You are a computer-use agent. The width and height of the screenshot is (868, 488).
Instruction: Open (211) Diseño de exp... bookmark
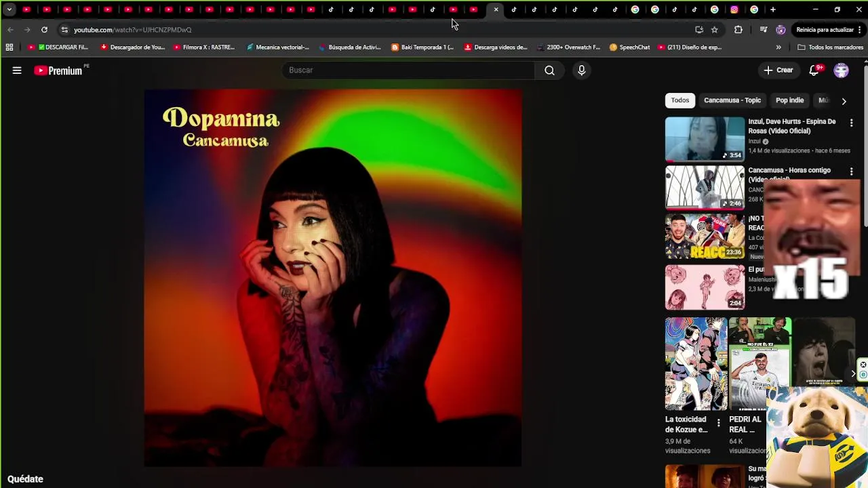coord(690,47)
